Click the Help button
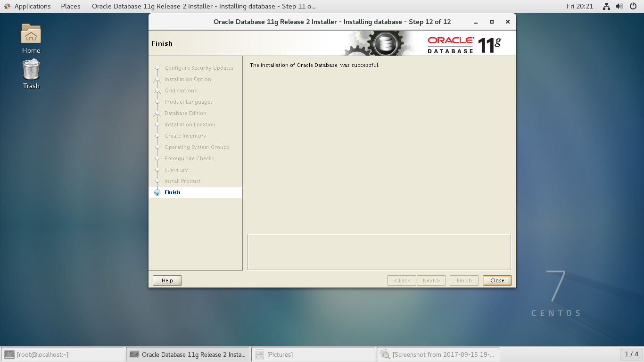This screenshot has height=362, width=644. tap(167, 280)
